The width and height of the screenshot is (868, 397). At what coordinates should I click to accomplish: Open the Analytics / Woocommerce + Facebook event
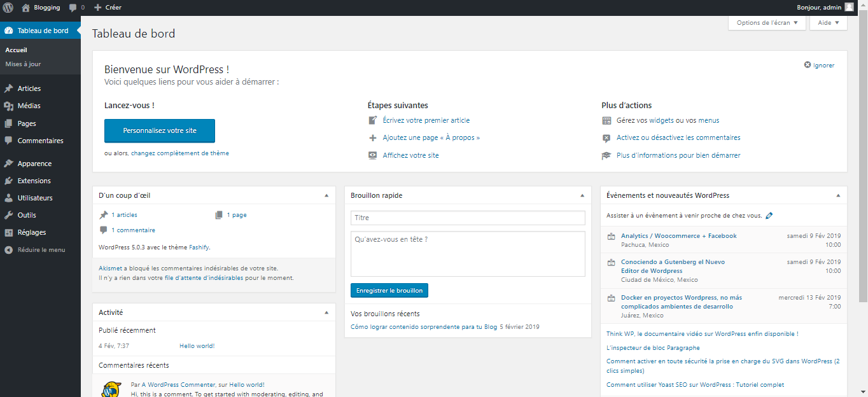tap(679, 236)
